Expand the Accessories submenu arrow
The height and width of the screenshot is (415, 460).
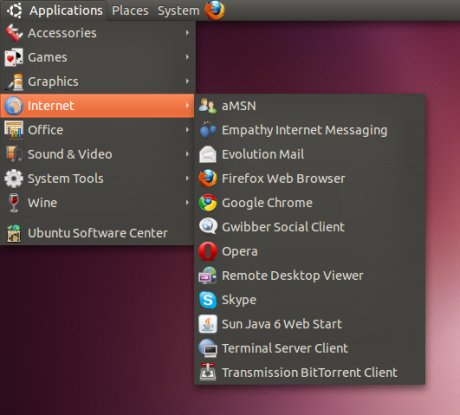tap(187, 33)
